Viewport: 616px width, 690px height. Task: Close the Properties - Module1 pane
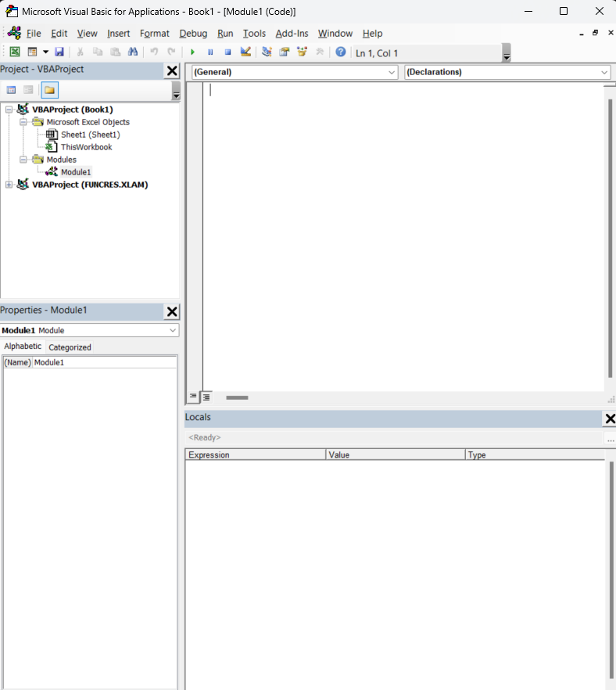[172, 311]
